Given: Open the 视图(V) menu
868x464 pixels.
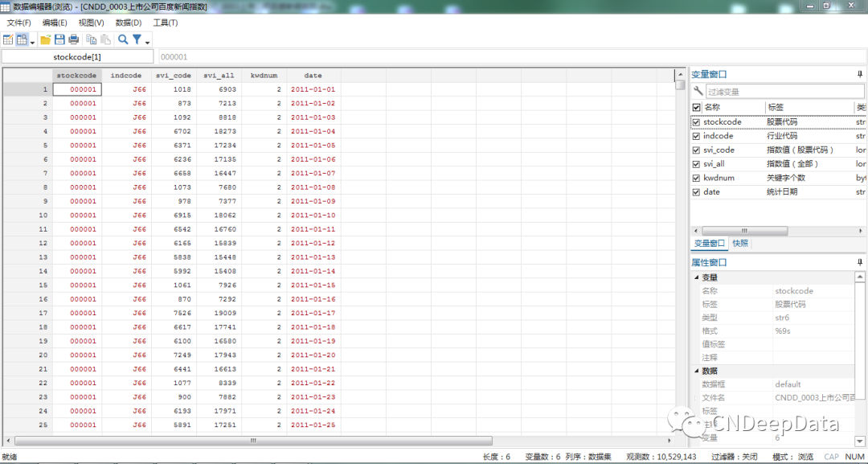Looking at the screenshot, I should tap(92, 23).
